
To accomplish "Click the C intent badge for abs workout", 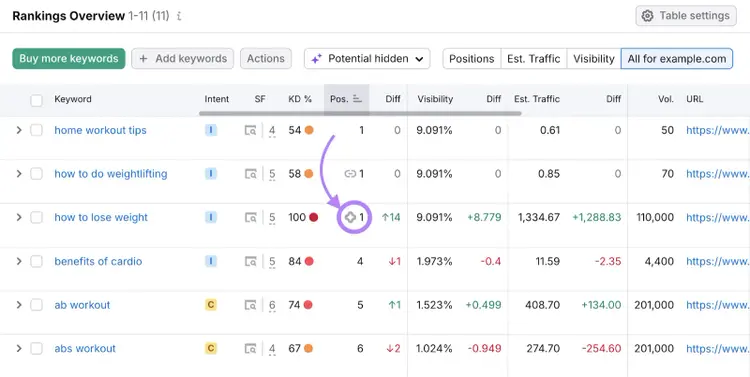I will (211, 348).
